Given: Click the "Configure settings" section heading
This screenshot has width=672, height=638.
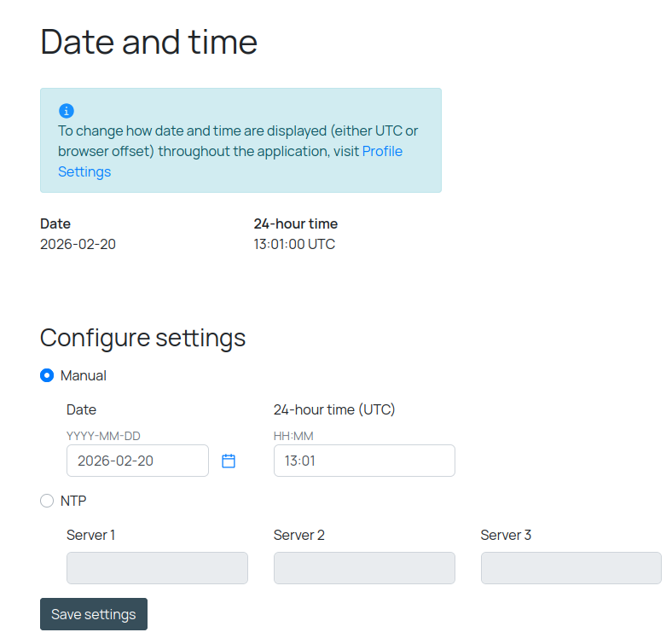Looking at the screenshot, I should [142, 338].
